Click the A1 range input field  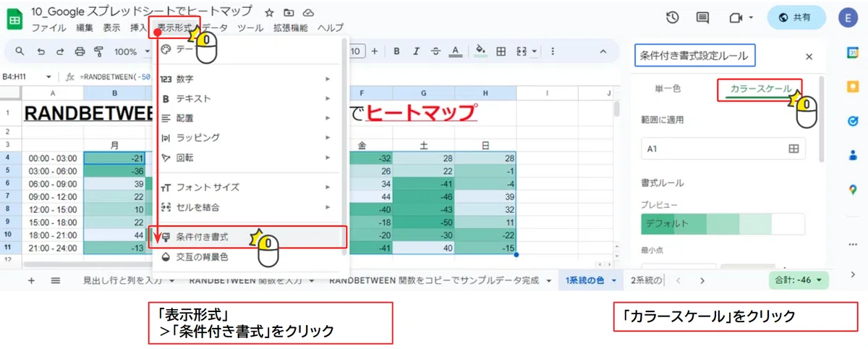click(722, 148)
